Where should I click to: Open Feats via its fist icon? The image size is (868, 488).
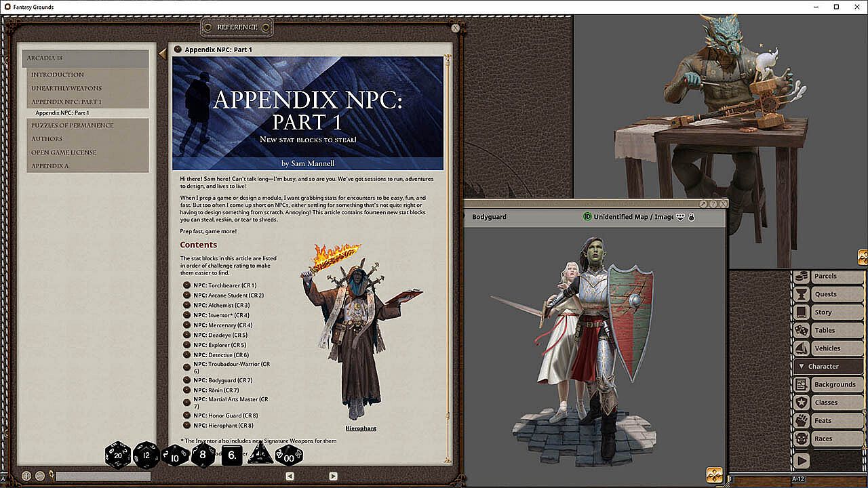click(801, 420)
